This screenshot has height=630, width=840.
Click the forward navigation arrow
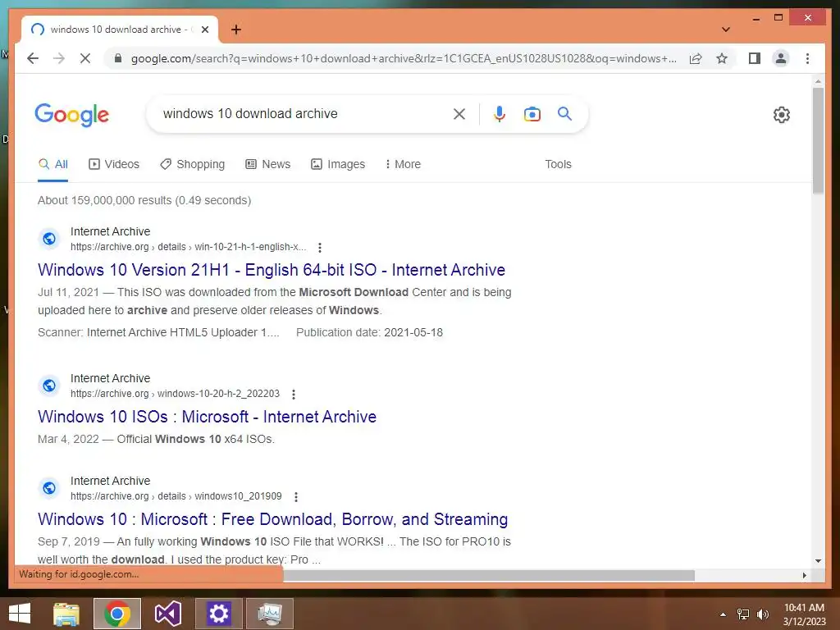59,58
